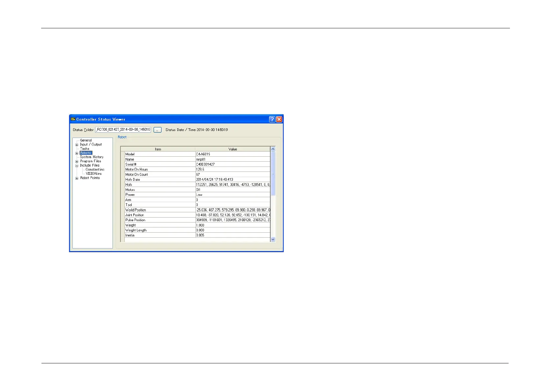Select the Pulse Position row label

point(135,220)
